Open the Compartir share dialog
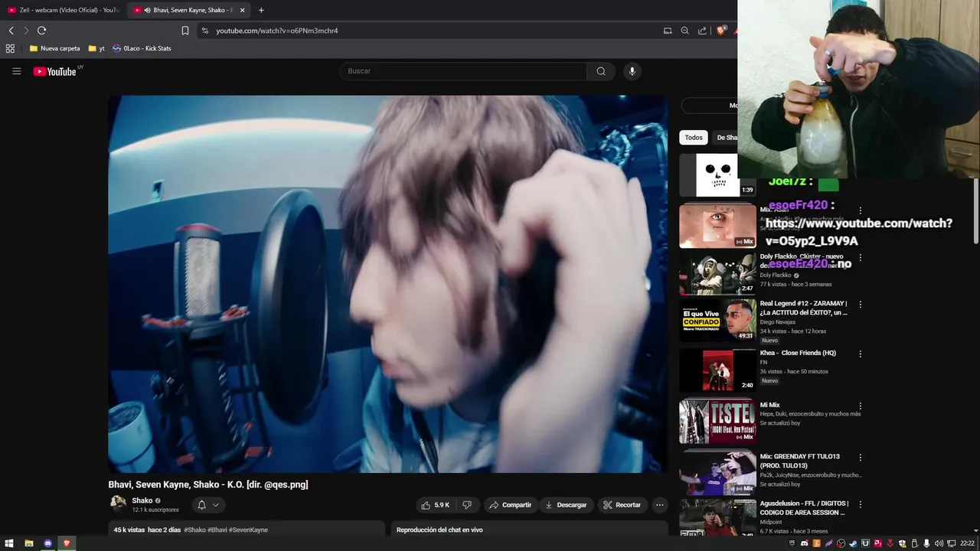This screenshot has width=980, height=551. click(x=510, y=505)
